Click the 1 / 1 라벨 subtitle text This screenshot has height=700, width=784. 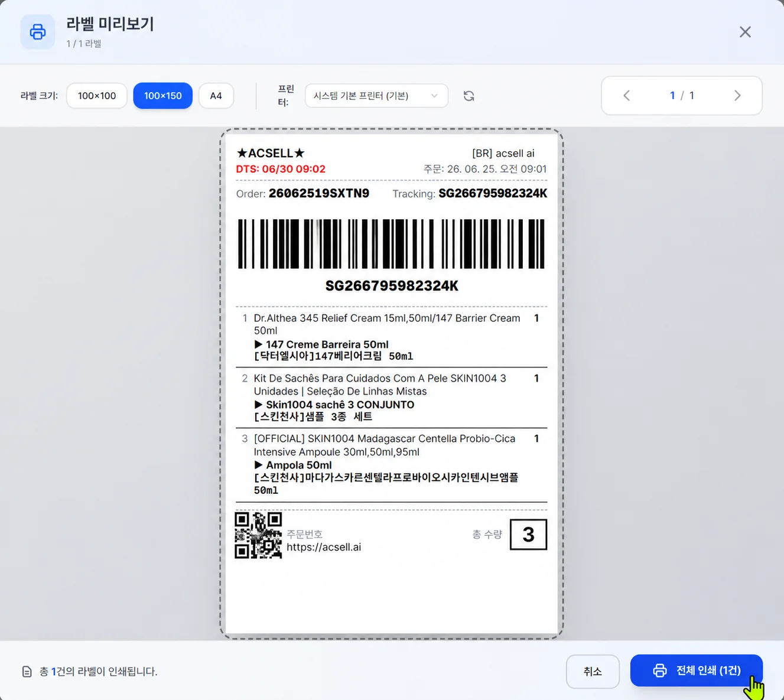[x=84, y=44]
